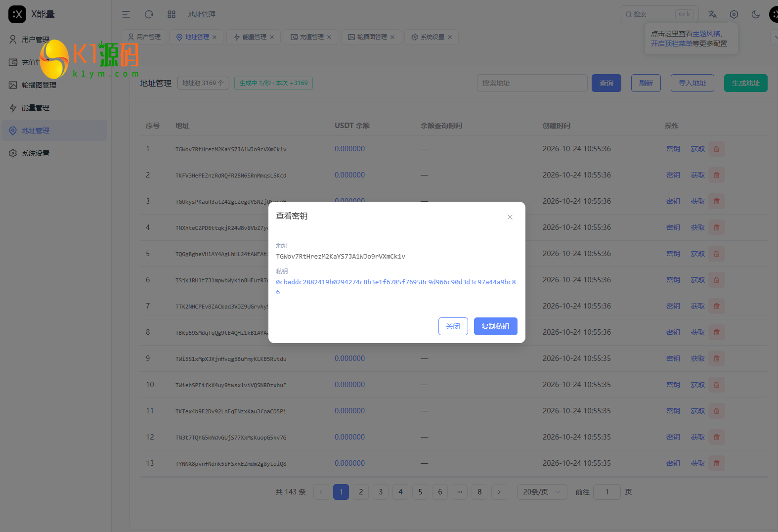Go to page 3 in pagination
Viewport: 778px width, 532px height.
pyautogui.click(x=381, y=492)
